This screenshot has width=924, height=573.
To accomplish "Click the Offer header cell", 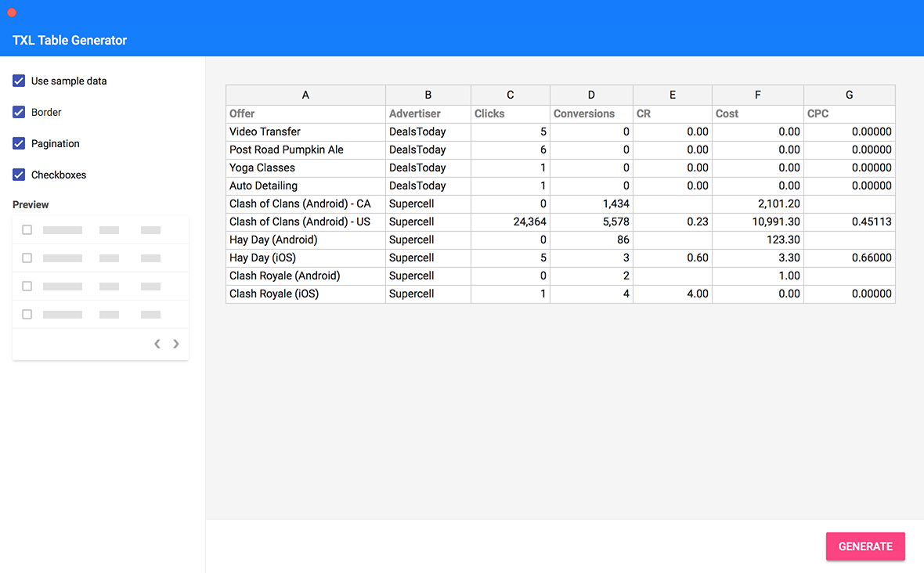I will (x=305, y=114).
